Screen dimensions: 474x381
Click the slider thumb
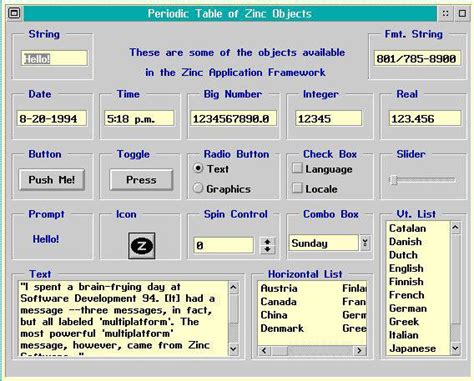[x=394, y=180]
